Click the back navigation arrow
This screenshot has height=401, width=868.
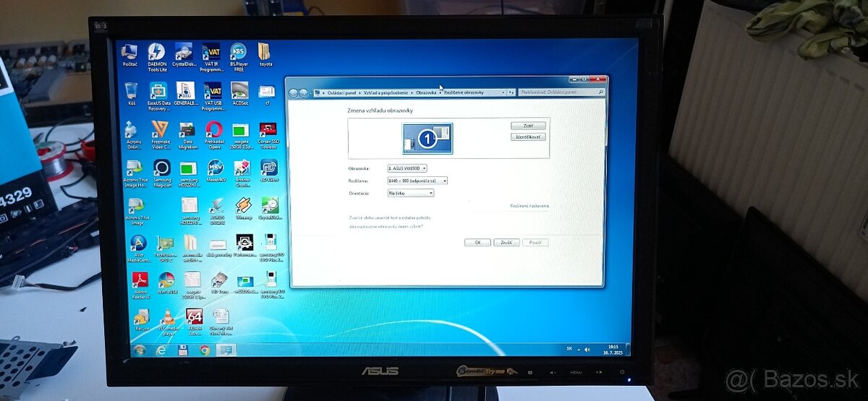pos(294,92)
